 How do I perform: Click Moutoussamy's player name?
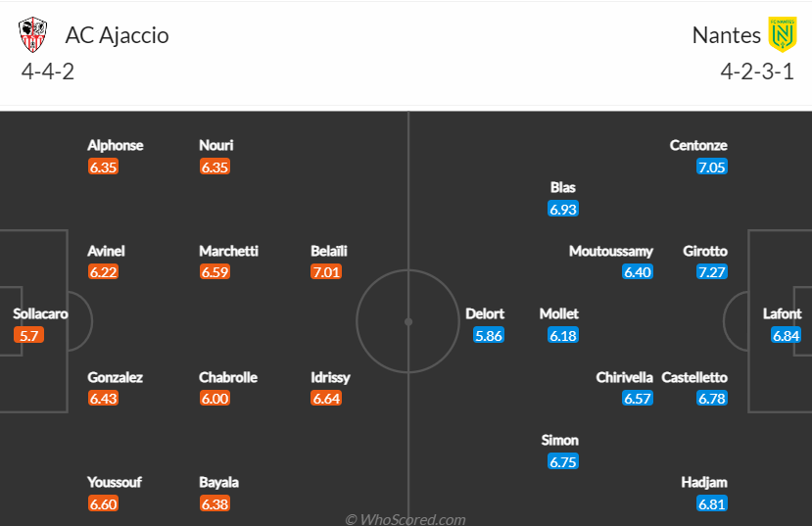click(610, 251)
